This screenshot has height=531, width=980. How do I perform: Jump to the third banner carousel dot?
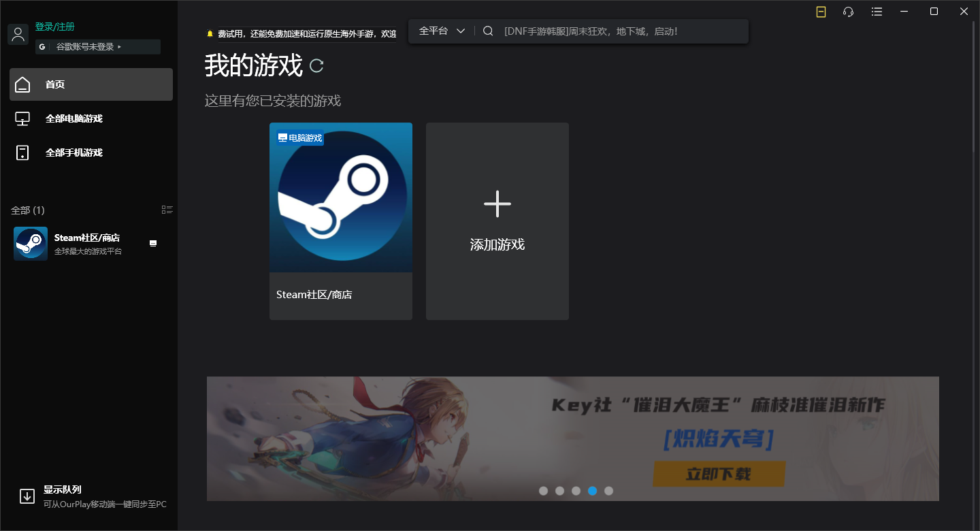(576, 491)
